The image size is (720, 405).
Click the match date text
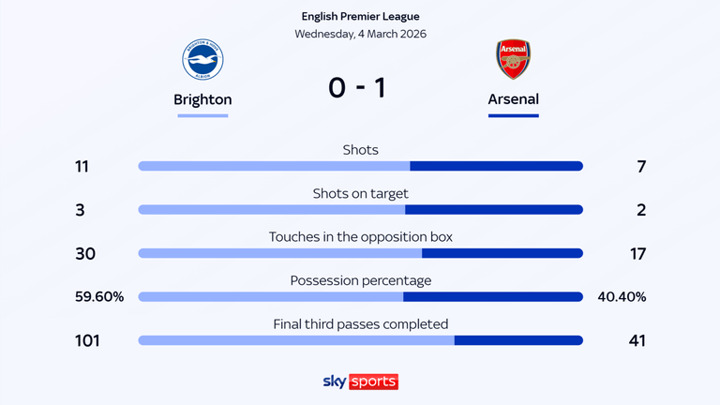(x=360, y=34)
